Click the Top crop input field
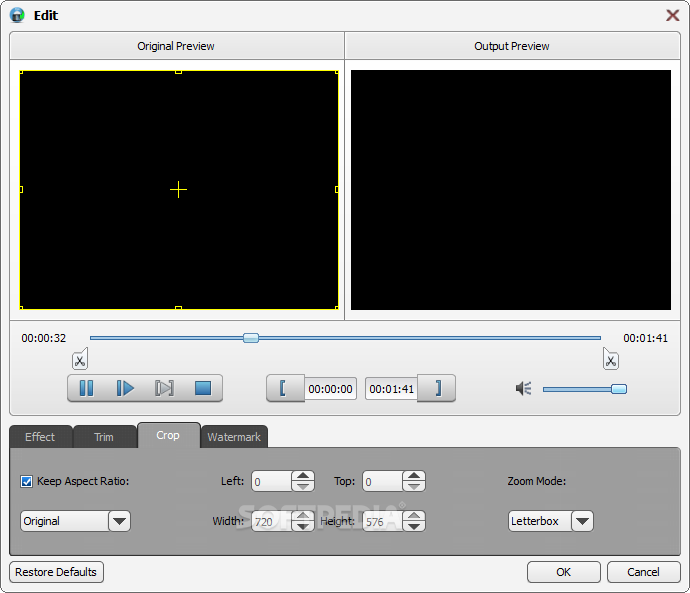This screenshot has height=593, width=690. (382, 481)
